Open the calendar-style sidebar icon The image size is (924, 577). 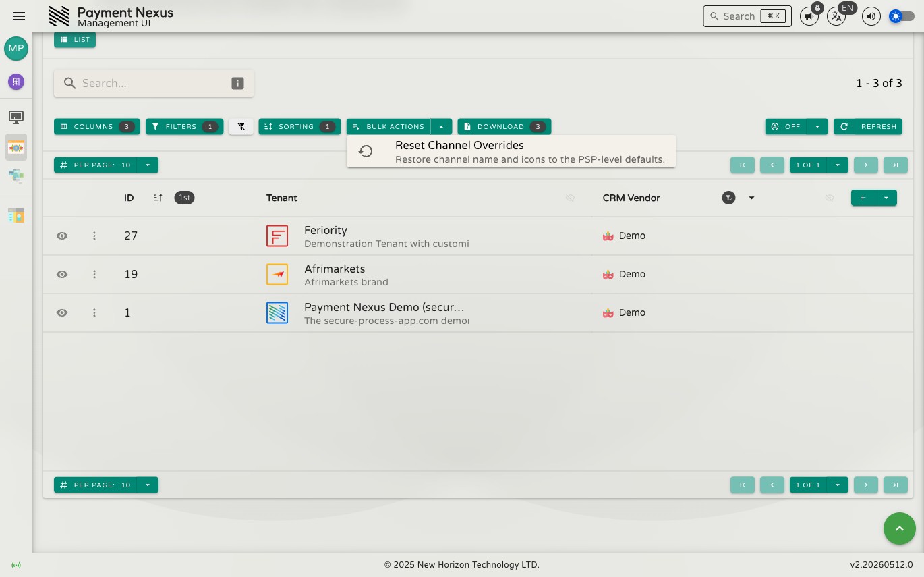click(16, 215)
